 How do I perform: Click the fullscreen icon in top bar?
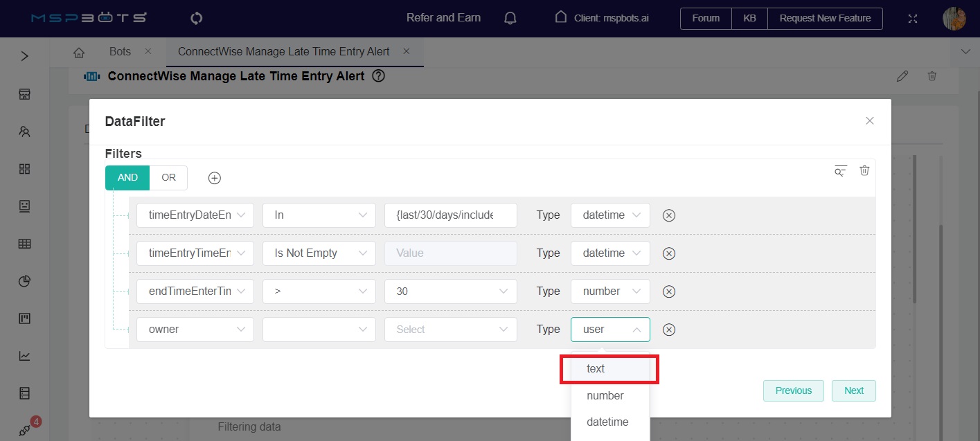click(913, 19)
